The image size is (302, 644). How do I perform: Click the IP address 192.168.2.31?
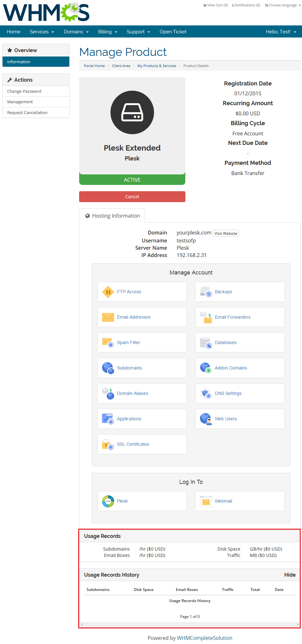tap(192, 255)
